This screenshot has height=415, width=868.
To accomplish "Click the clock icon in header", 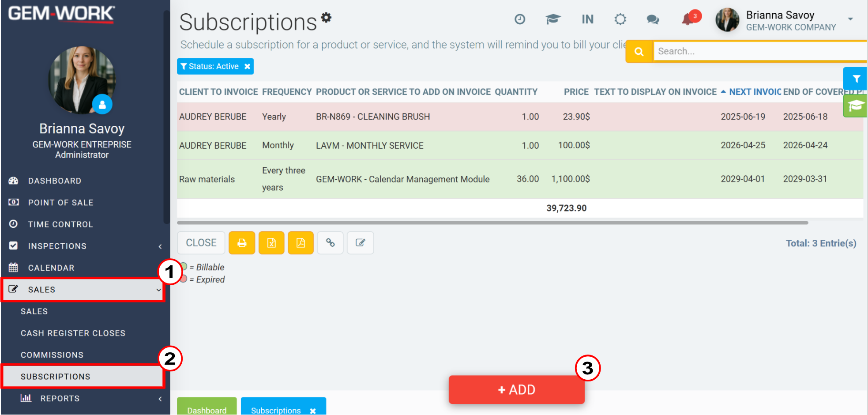I will click(520, 19).
